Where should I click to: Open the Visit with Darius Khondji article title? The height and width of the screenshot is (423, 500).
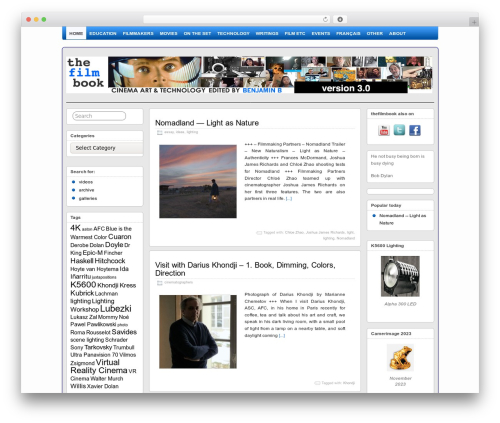[x=245, y=269]
